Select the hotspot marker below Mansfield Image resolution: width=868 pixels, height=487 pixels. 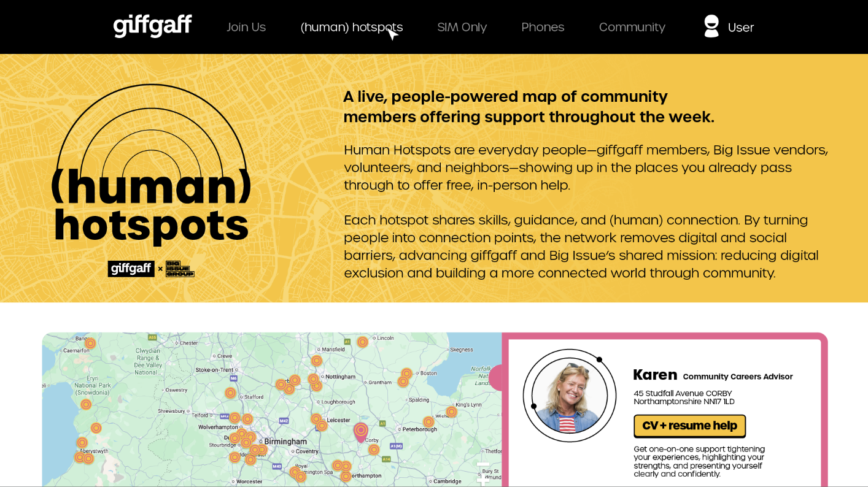[x=317, y=361]
